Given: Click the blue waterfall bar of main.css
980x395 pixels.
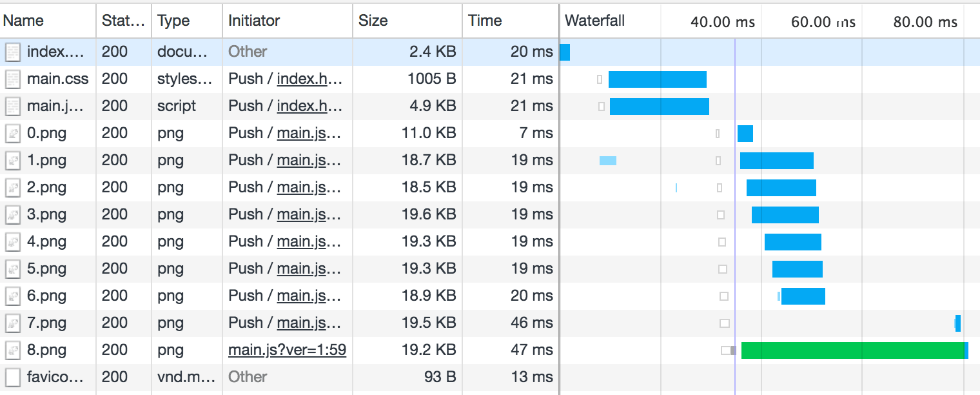Looking at the screenshot, I should (x=657, y=79).
